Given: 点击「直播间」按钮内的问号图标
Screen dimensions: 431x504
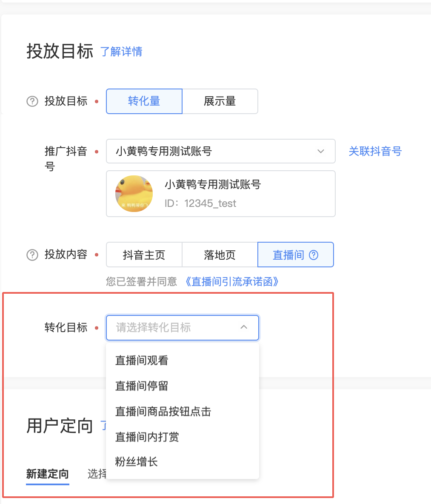Looking at the screenshot, I should (x=313, y=255).
